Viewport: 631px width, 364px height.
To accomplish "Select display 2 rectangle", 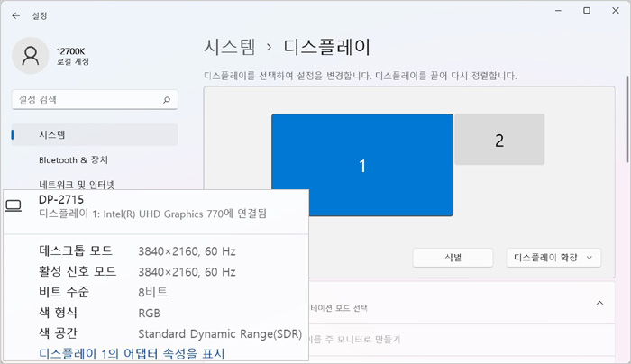I will 499,140.
